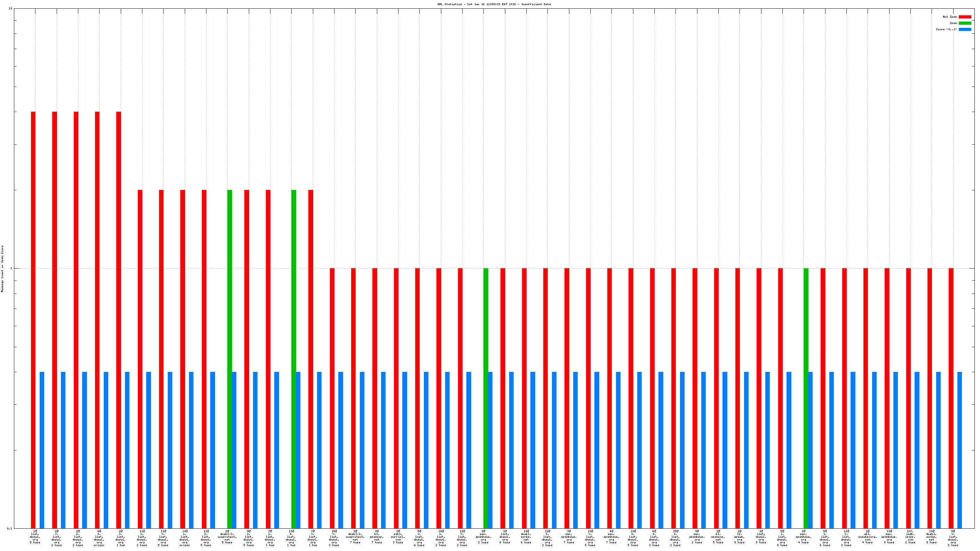980x551 pixels.
Task: Click the x-axis label iadb.isipp.com 2 hops
Action: point(910,538)
